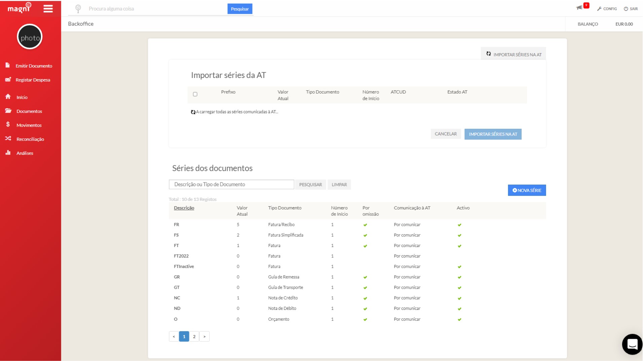Toggle the hamburger sidebar menu

(x=48, y=9)
